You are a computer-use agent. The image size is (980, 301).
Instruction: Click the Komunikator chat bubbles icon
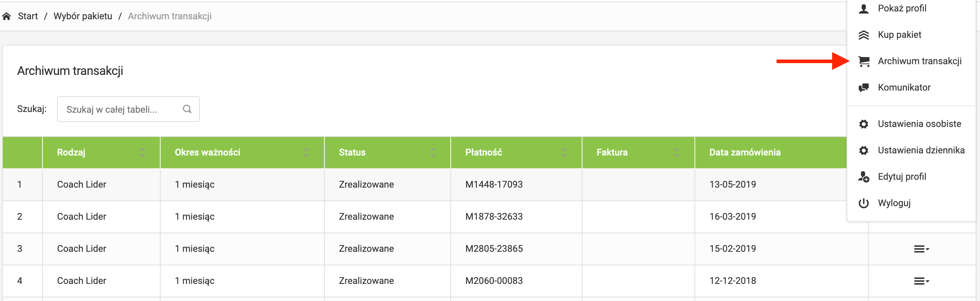click(x=864, y=88)
